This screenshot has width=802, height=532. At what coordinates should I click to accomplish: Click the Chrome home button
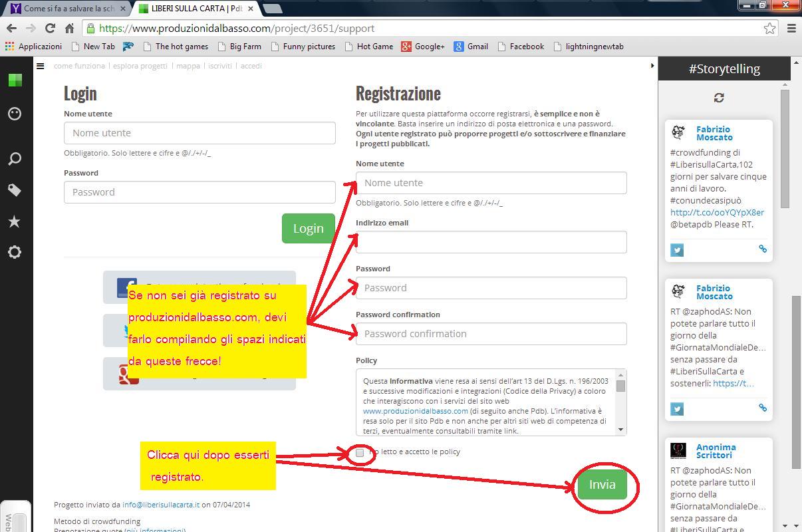pos(69,28)
